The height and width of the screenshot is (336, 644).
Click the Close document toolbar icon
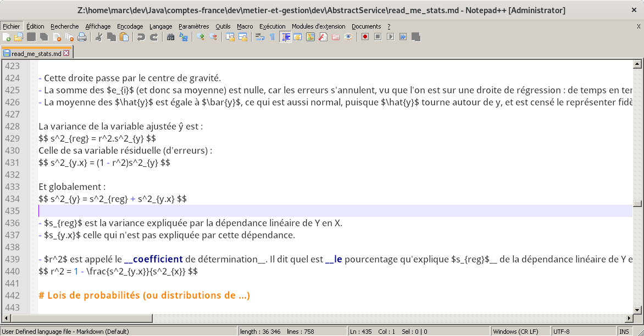57,37
